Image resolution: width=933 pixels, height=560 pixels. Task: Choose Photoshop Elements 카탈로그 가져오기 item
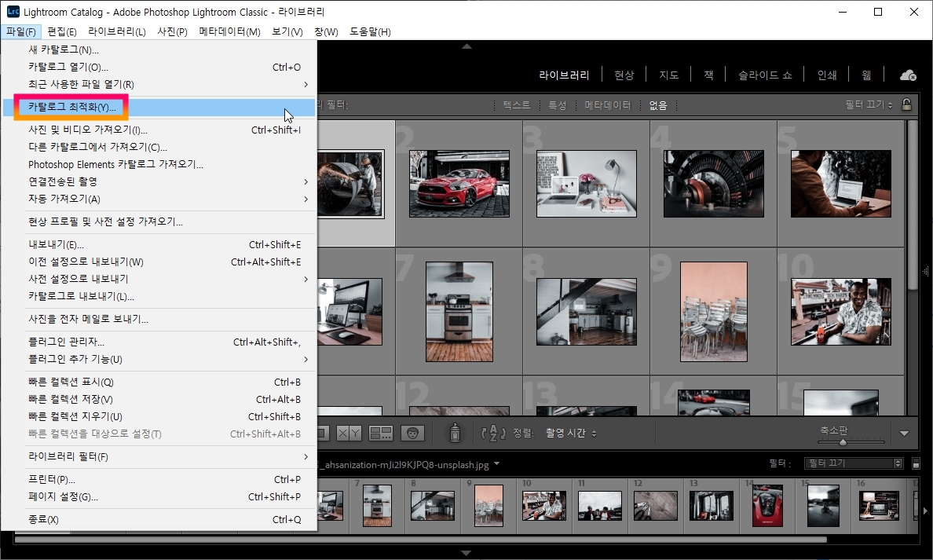click(x=159, y=164)
